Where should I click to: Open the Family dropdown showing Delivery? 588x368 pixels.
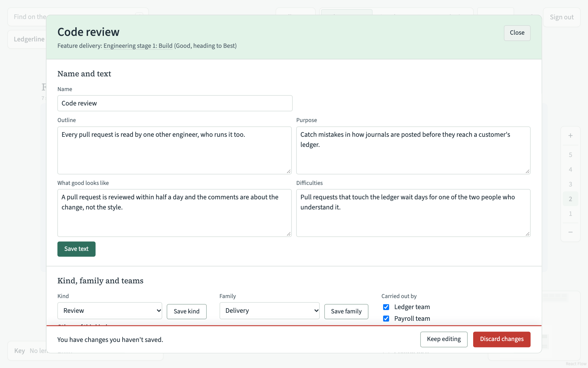tap(269, 311)
